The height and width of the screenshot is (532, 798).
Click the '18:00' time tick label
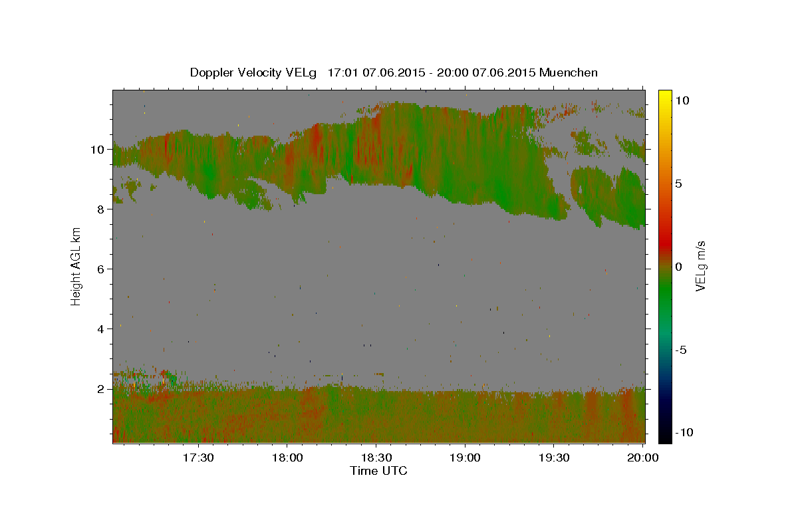287,458
